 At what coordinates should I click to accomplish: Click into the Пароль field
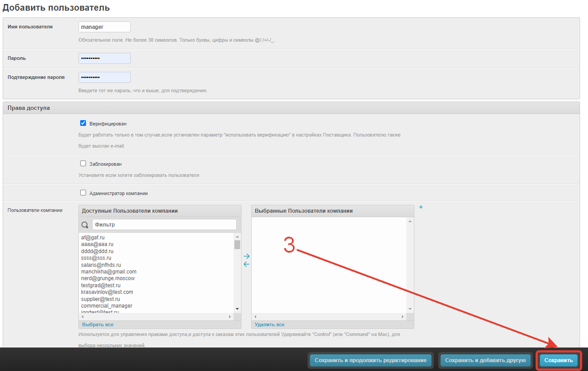105,59
